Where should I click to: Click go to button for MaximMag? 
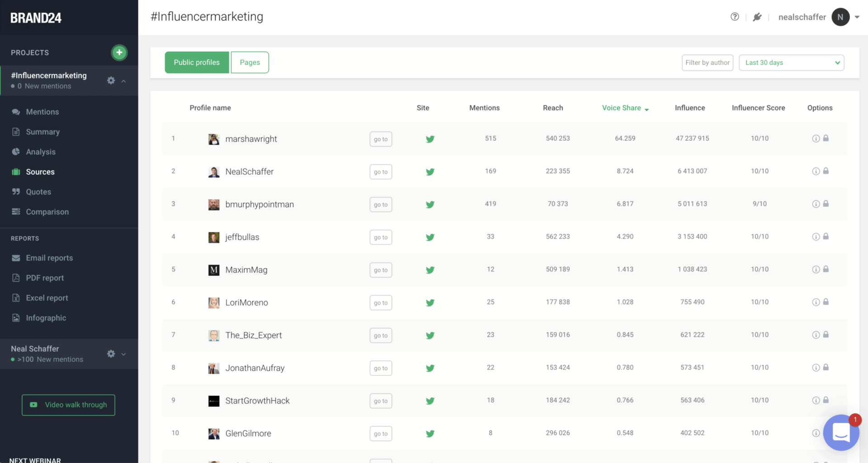(381, 270)
